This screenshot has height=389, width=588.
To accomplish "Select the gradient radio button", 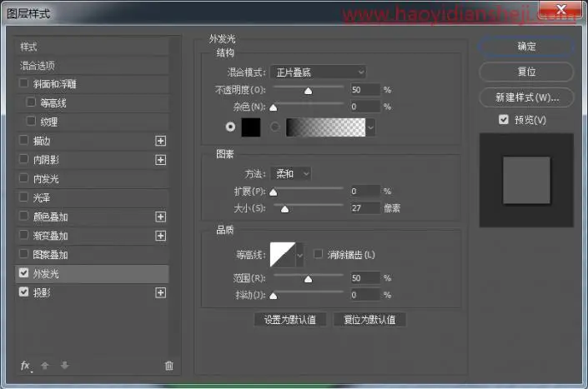I will pyautogui.click(x=275, y=127).
